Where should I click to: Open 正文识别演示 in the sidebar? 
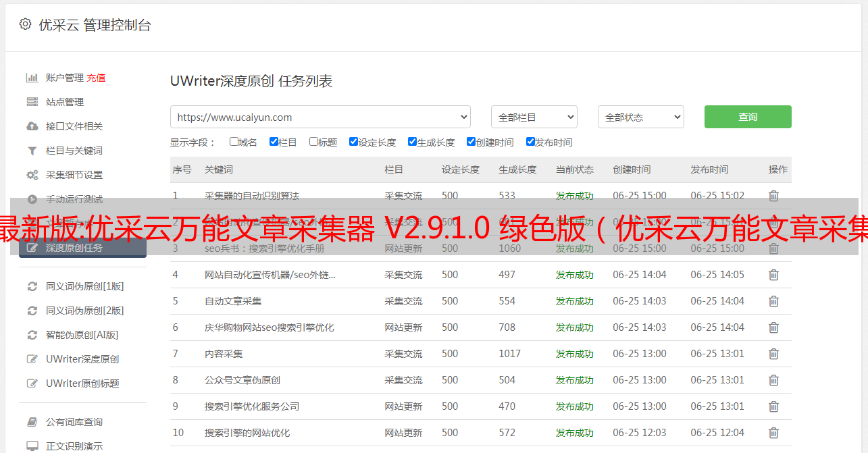[74, 446]
